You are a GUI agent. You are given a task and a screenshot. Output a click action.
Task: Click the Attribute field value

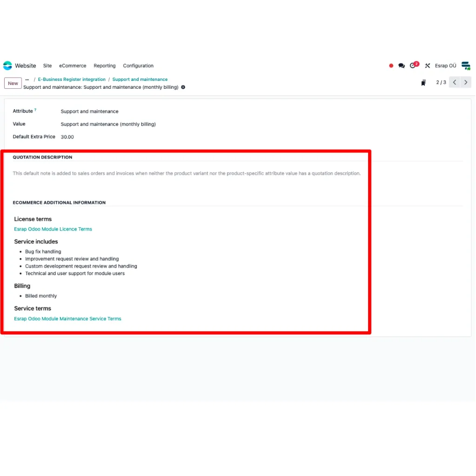(90, 112)
